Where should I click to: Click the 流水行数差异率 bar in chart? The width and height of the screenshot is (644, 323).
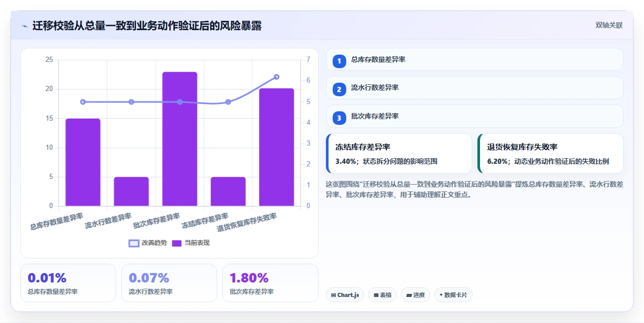pyautogui.click(x=131, y=191)
